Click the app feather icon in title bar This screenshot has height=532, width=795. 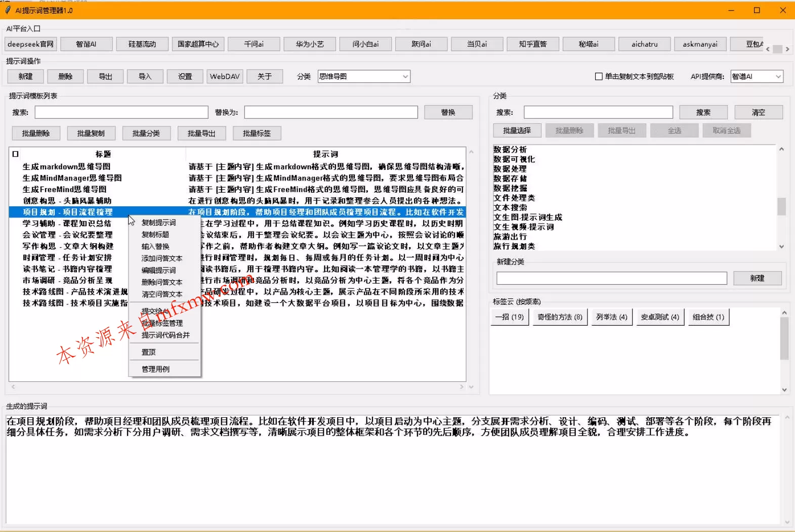(8, 10)
